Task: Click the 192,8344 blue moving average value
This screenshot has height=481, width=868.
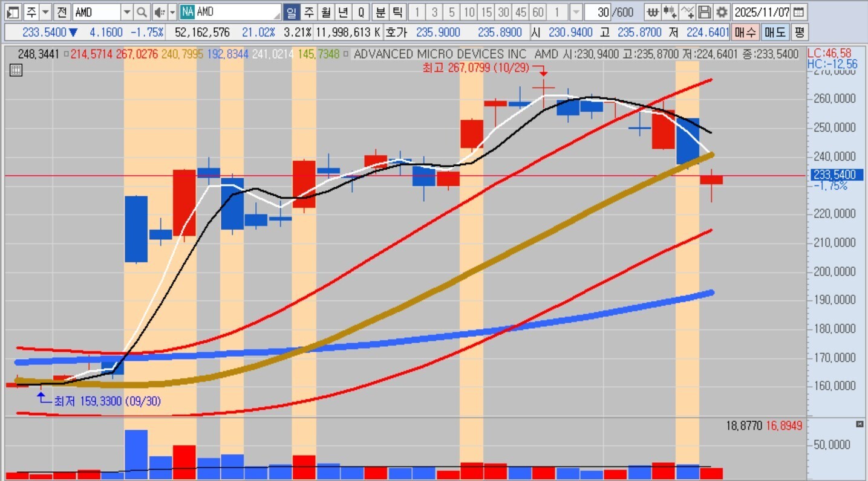Action: pyautogui.click(x=227, y=54)
